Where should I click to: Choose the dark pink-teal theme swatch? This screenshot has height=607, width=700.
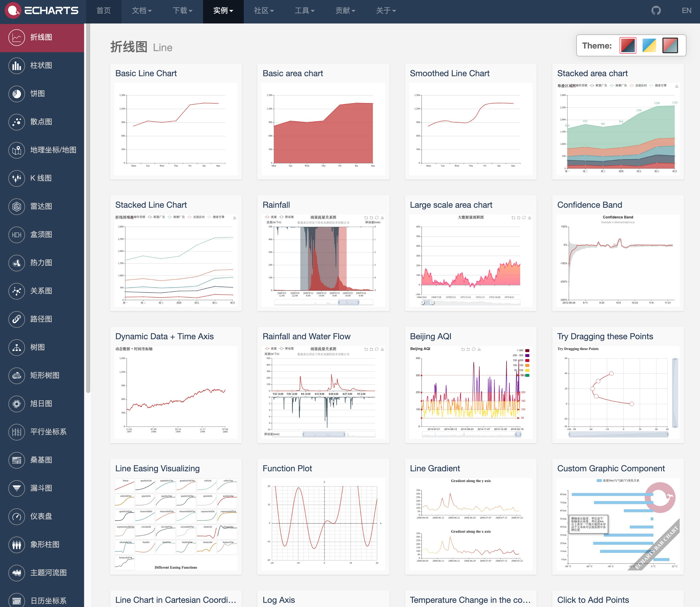point(670,45)
